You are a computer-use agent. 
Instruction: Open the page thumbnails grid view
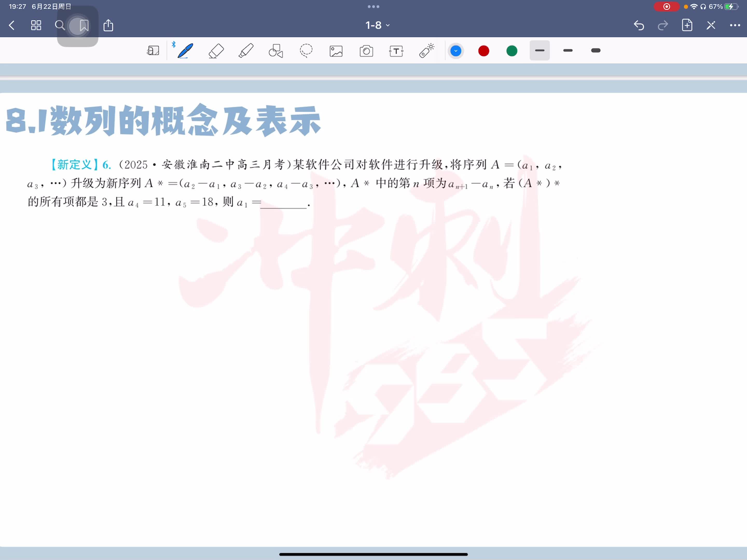(x=36, y=25)
